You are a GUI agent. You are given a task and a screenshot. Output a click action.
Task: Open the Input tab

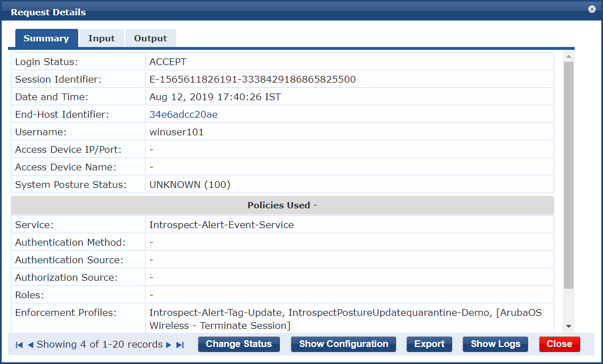[x=101, y=38]
